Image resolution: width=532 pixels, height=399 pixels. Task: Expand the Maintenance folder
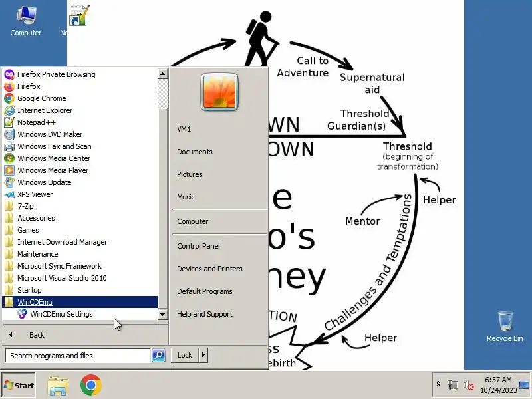point(80,254)
